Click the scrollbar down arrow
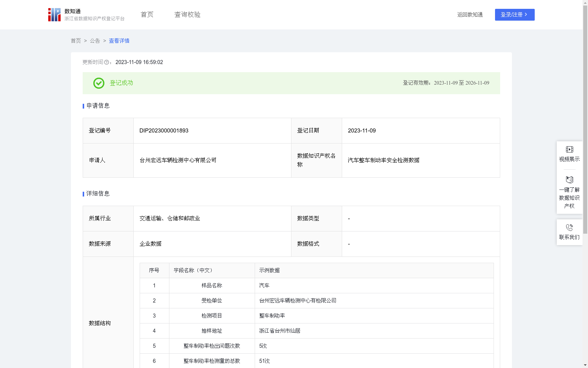 tap(585, 365)
